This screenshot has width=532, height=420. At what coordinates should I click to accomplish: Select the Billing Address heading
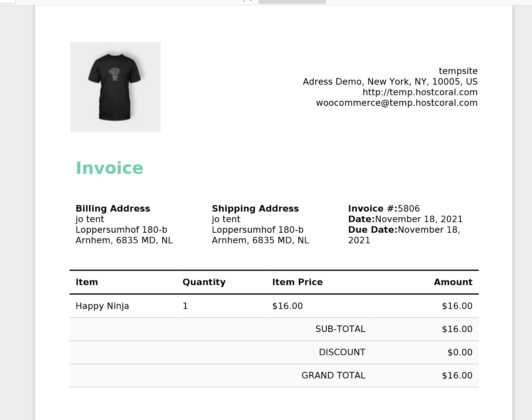[x=113, y=208]
